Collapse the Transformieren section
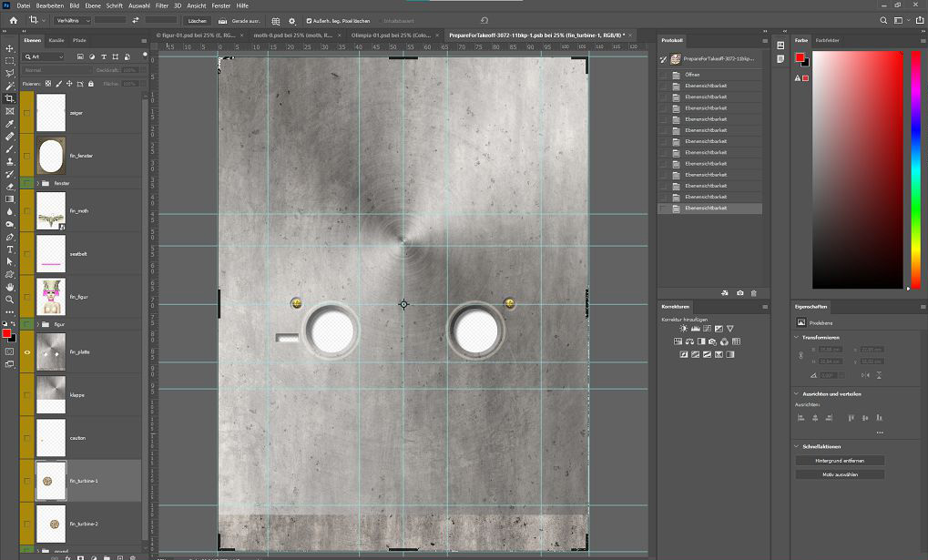This screenshot has height=560, width=928. tap(797, 338)
